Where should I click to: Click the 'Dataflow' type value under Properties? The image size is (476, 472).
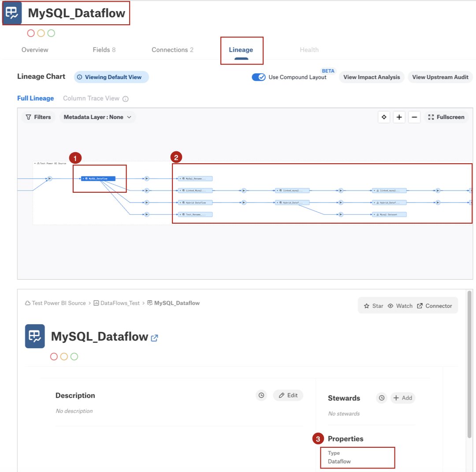[x=339, y=461]
